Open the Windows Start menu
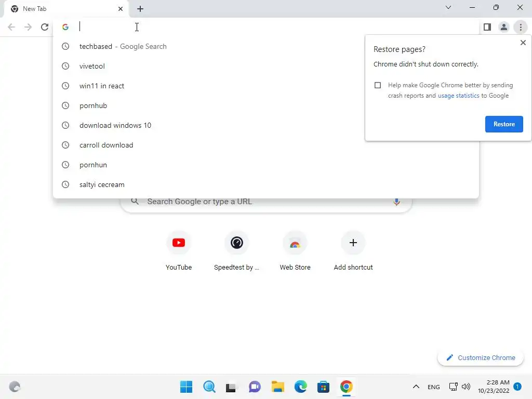 click(186, 387)
